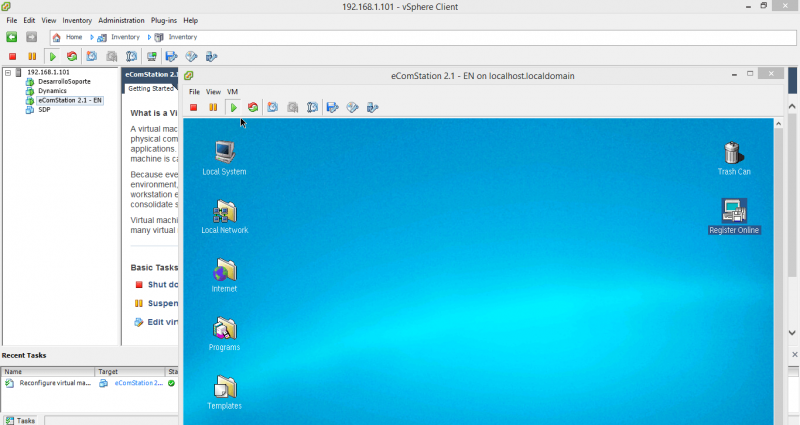This screenshot has height=425, width=800.
Task: Click the Tasks button in status bar
Action: click(21, 420)
